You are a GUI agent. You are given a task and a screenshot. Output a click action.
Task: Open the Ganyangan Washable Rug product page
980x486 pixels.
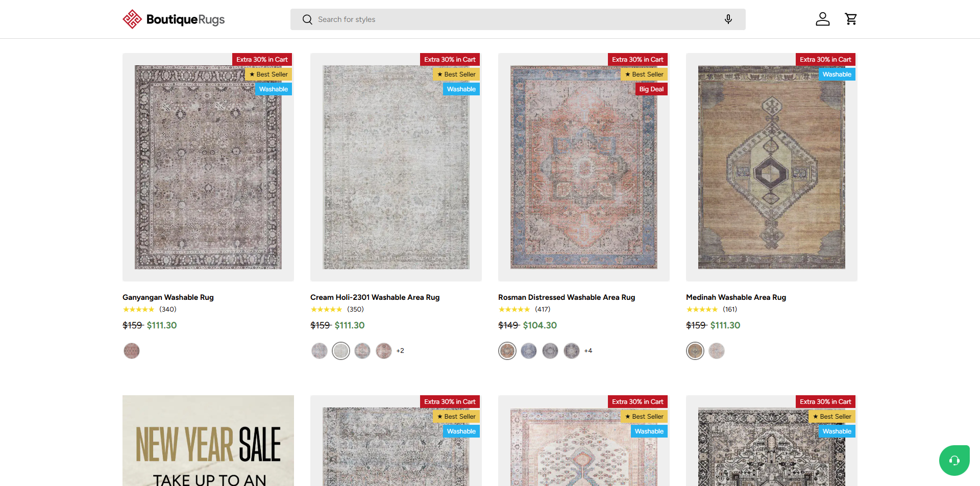(x=168, y=297)
